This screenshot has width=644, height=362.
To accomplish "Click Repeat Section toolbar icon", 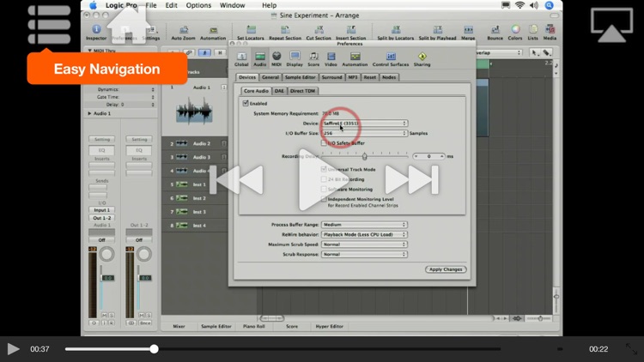I will (x=285, y=30).
